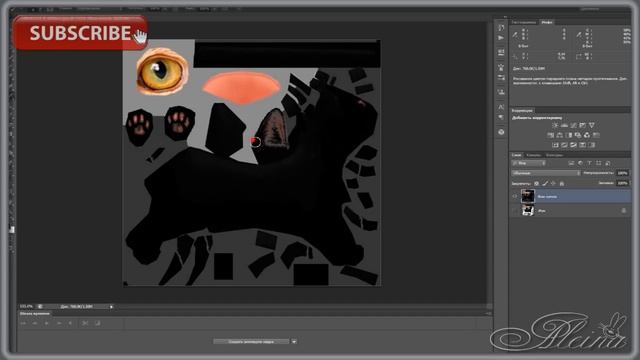Click the timeline scissors split icon
Image resolution: width=640 pixels, height=360 pixels.
tap(85, 323)
